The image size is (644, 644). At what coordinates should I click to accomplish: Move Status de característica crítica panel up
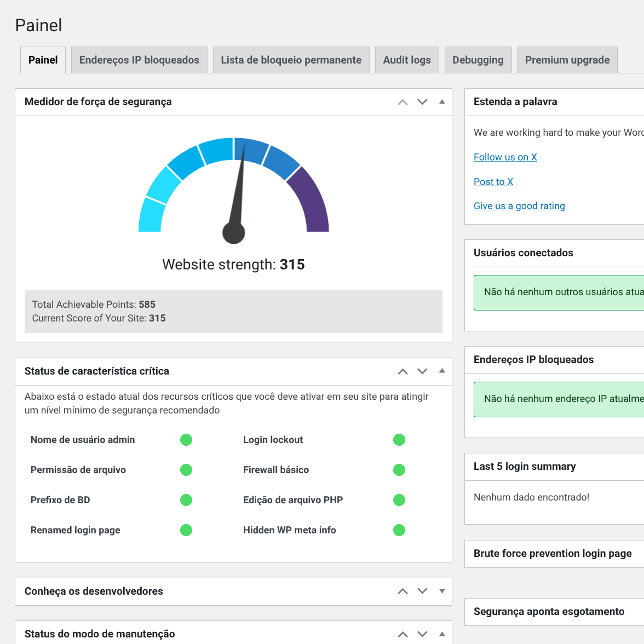click(x=403, y=371)
